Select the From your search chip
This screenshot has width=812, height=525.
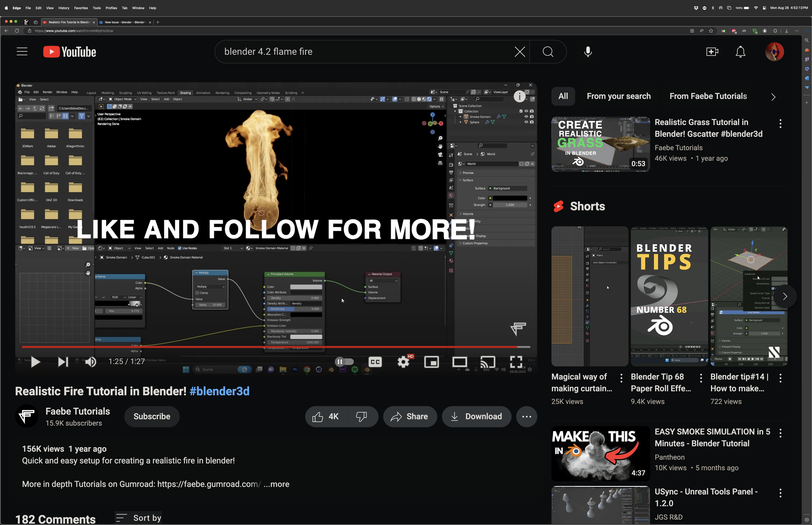coord(618,96)
